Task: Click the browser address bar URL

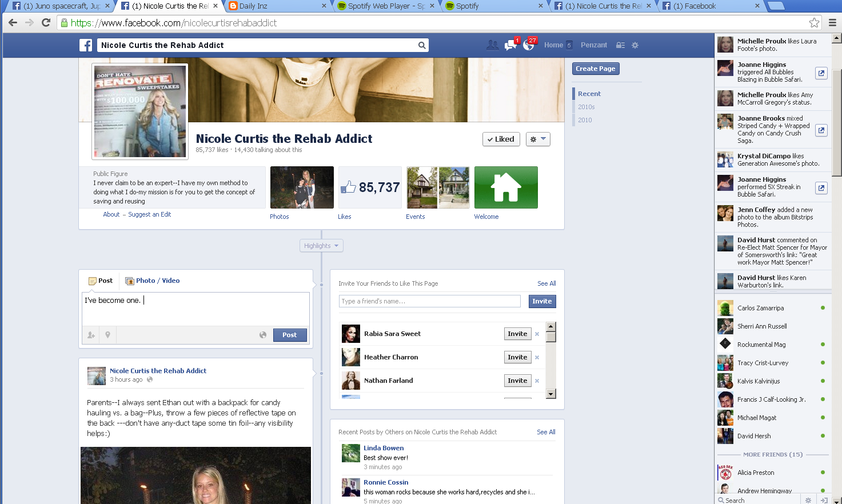Action: (x=173, y=23)
